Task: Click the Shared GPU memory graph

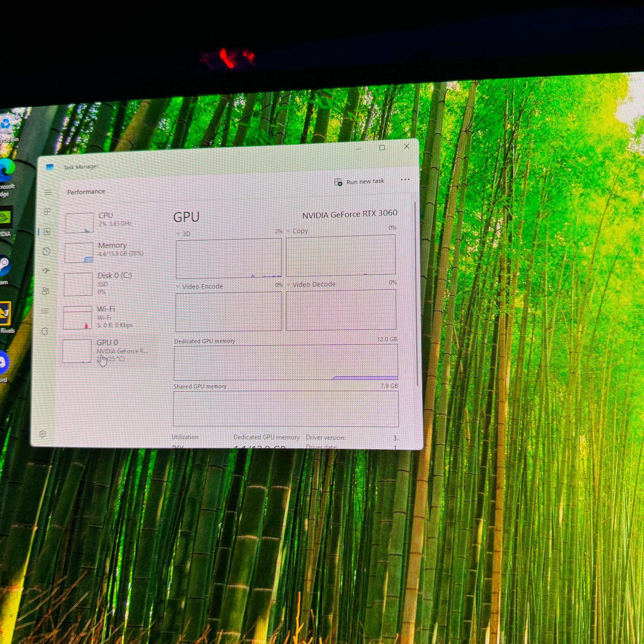Action: (286, 409)
